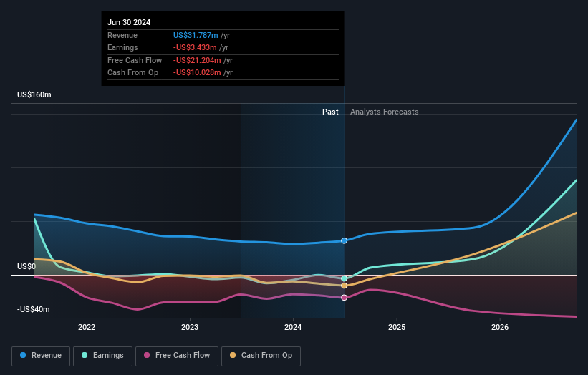Click the blue Revenue data point marker

coord(344,240)
